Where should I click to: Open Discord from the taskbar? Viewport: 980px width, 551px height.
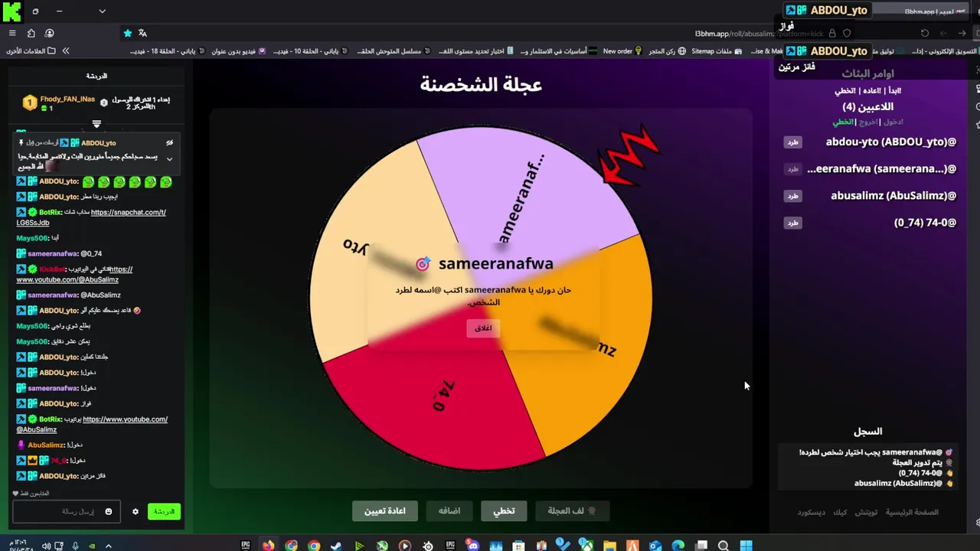pyautogui.click(x=473, y=545)
